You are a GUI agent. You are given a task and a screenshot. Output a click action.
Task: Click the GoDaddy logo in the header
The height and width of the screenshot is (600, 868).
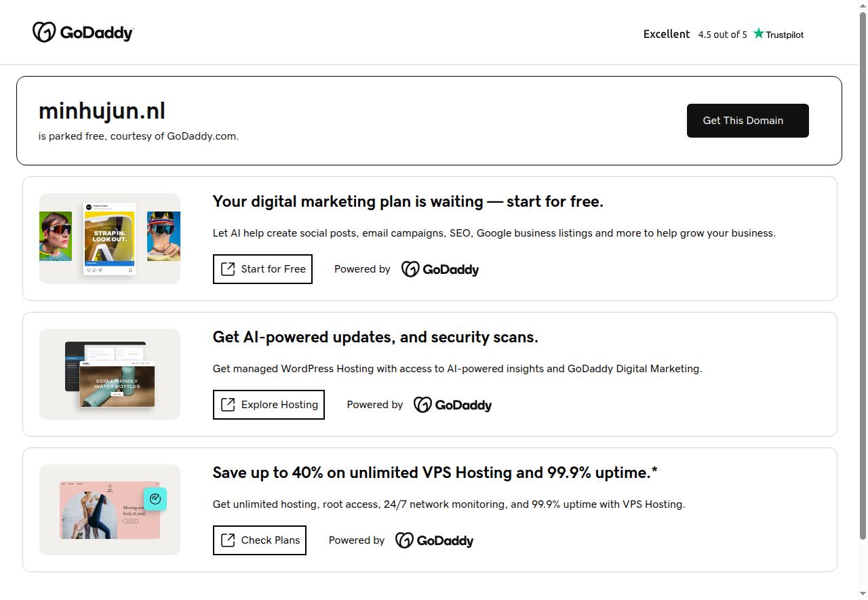[x=83, y=33]
